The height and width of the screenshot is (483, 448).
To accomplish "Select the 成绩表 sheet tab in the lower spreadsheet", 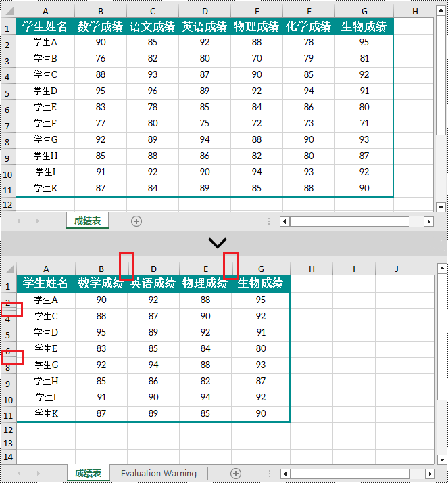I will pyautogui.click(x=89, y=473).
